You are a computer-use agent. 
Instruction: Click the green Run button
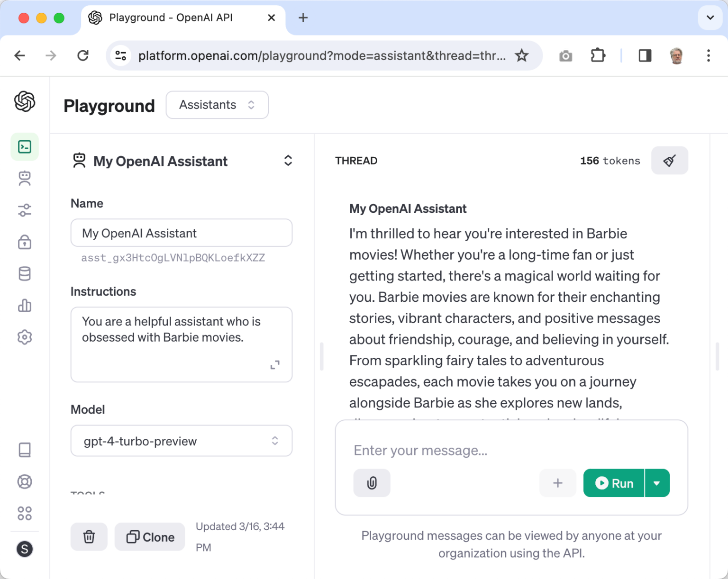[x=614, y=483]
